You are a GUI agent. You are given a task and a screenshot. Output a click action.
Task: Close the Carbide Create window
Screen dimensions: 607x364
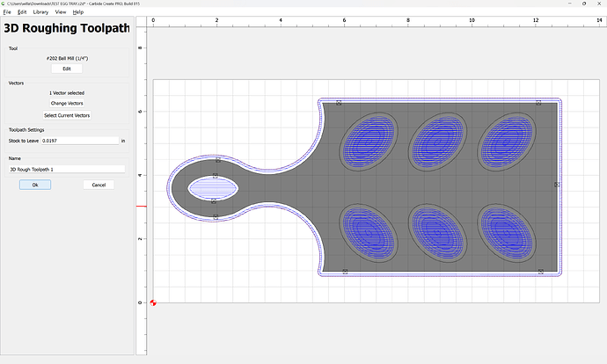599,4
